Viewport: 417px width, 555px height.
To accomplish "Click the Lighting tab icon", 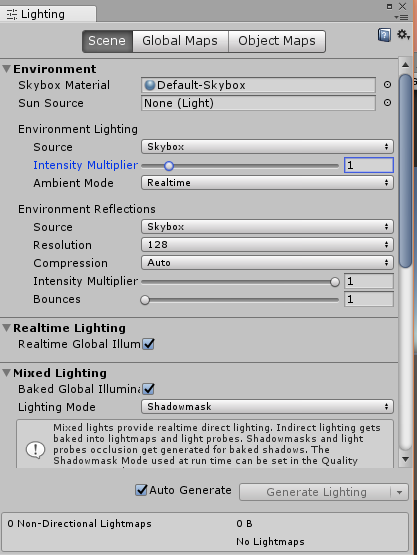I will (x=12, y=15).
